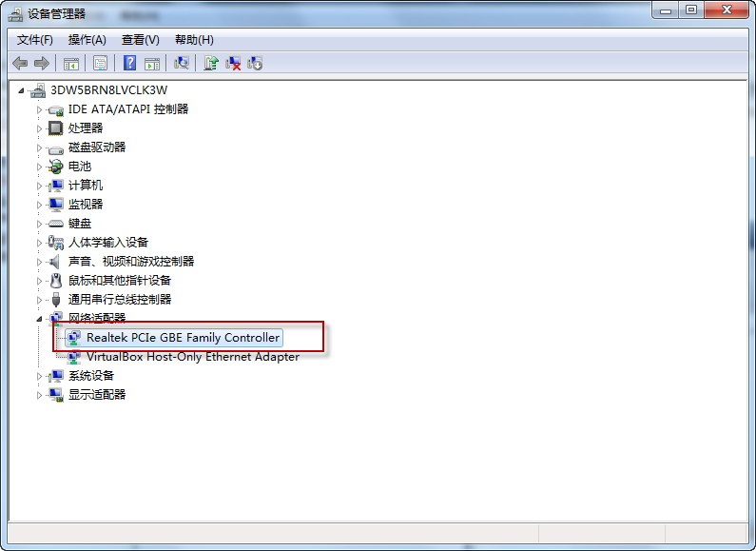Click the Uninstall device icon with red X
Viewport: 756px width, 551px height.
pyautogui.click(x=233, y=63)
